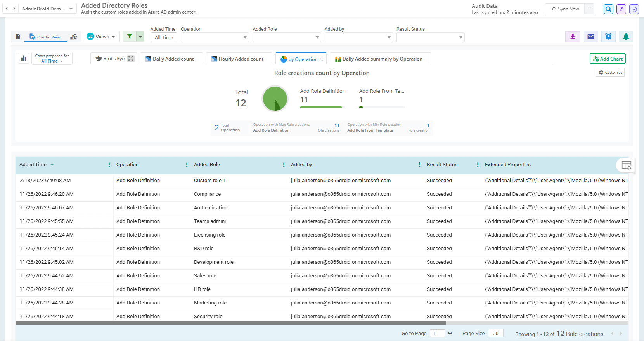Open Operation column options menu

(x=187, y=165)
